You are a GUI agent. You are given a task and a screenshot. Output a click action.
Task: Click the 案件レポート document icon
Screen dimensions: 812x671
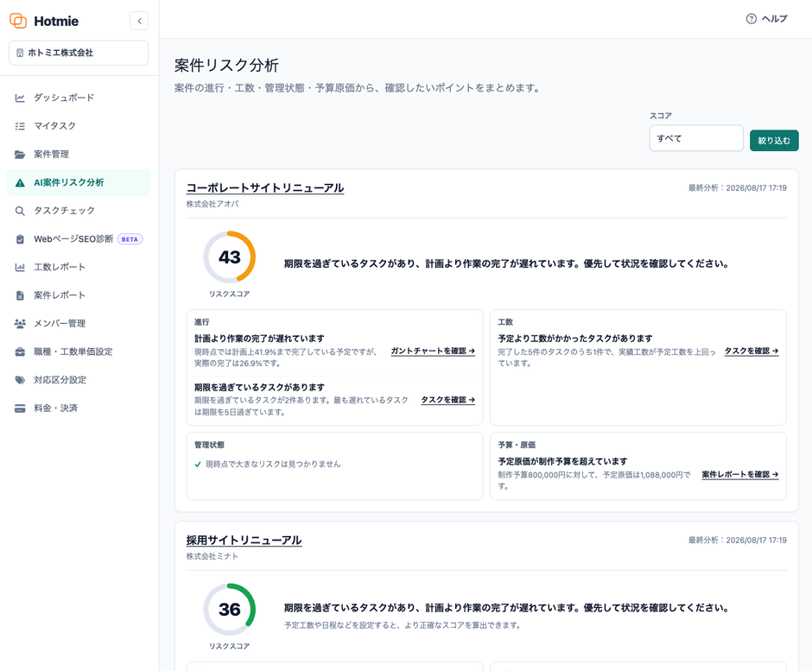pos(20,295)
